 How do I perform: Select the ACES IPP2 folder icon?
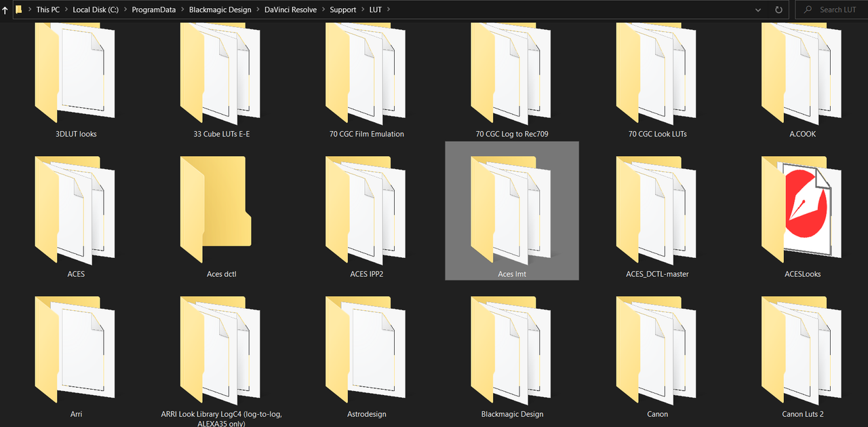(x=366, y=210)
